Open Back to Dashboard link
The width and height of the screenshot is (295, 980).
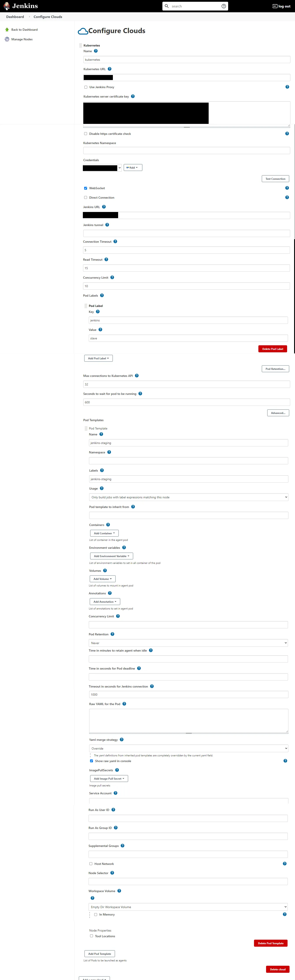point(24,30)
